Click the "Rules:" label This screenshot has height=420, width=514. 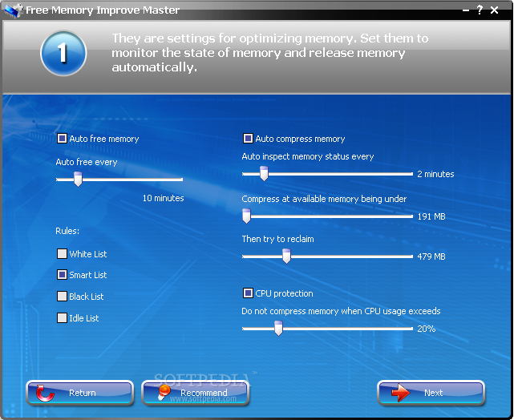point(67,231)
